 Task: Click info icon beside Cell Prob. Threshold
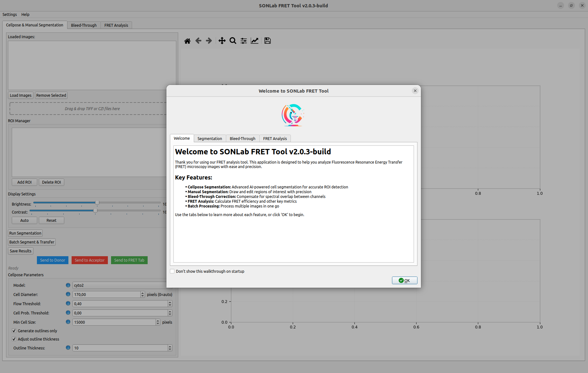pos(68,313)
